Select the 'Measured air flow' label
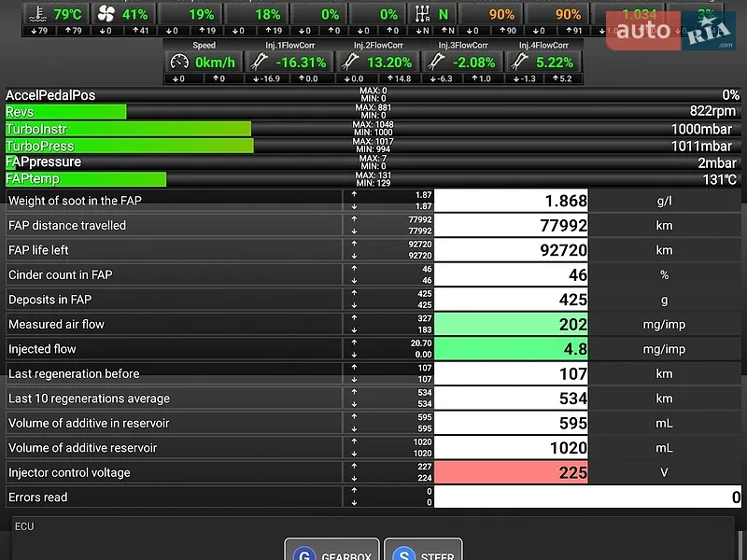This screenshot has height=560, width=747. (x=56, y=324)
